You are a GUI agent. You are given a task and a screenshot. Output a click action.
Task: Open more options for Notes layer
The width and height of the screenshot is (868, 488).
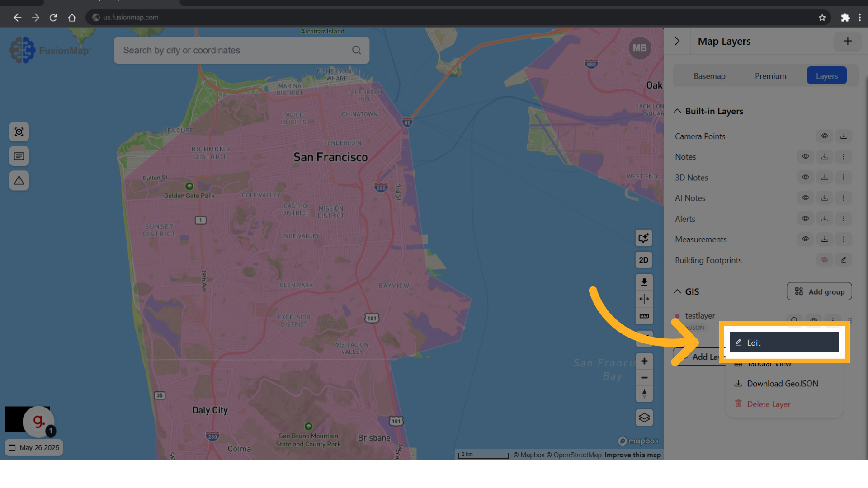coord(844,157)
